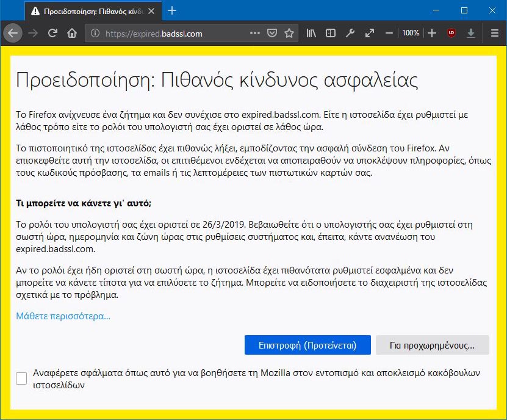Open developer tools wrench icon

(350, 33)
